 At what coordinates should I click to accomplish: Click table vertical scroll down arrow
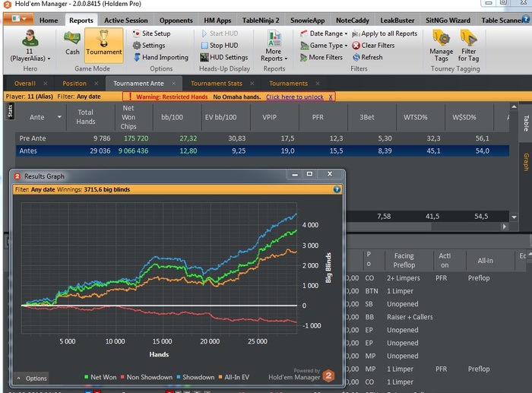pos(514,217)
